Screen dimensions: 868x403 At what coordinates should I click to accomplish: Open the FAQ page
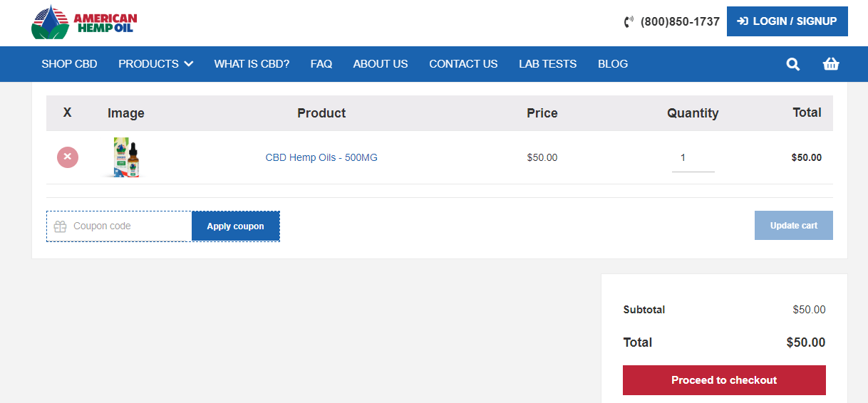tap(321, 64)
